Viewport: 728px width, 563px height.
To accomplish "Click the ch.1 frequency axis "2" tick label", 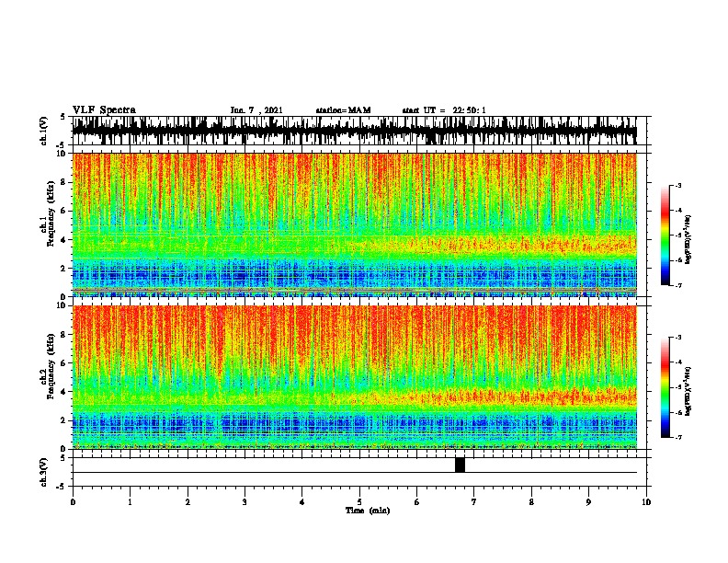I will [x=64, y=269].
